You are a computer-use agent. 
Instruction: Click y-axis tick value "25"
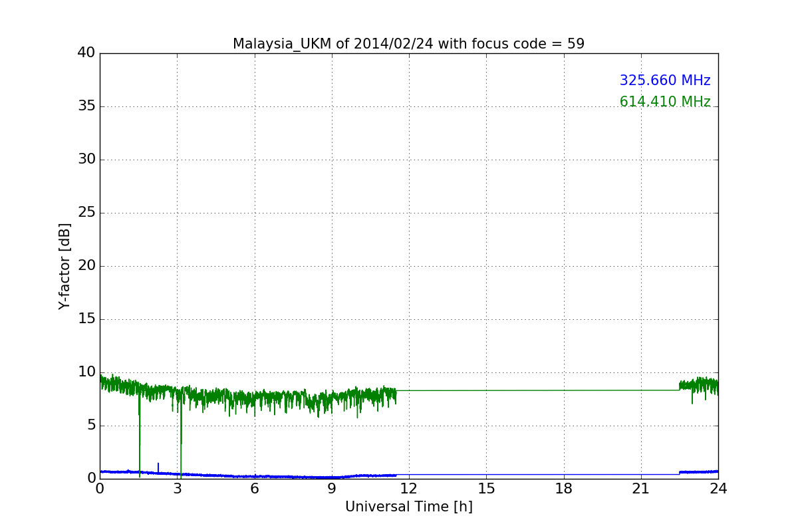[x=87, y=213]
